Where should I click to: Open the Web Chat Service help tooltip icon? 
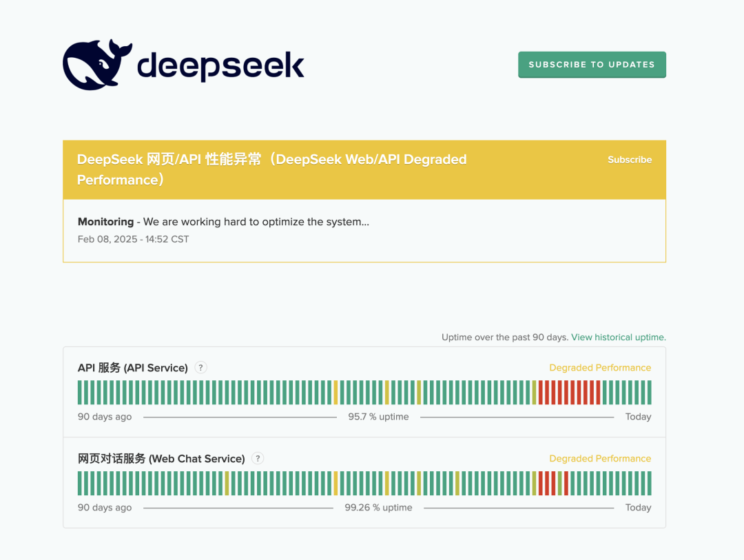point(257,458)
